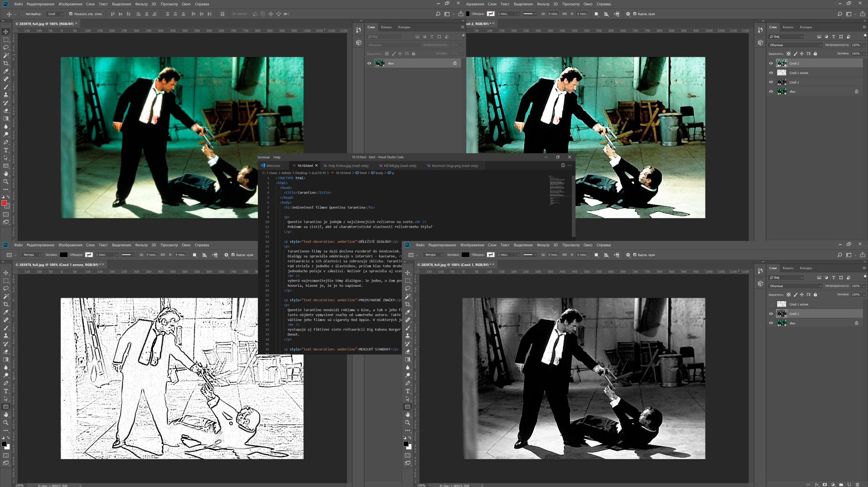The width and height of the screenshot is (868, 487).
Task: Click the trash icon in bottom-right Layers panel
Action: tap(857, 484)
